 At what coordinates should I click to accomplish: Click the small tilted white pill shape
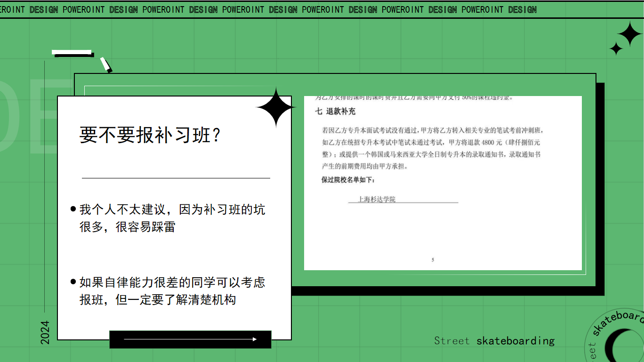point(106,65)
